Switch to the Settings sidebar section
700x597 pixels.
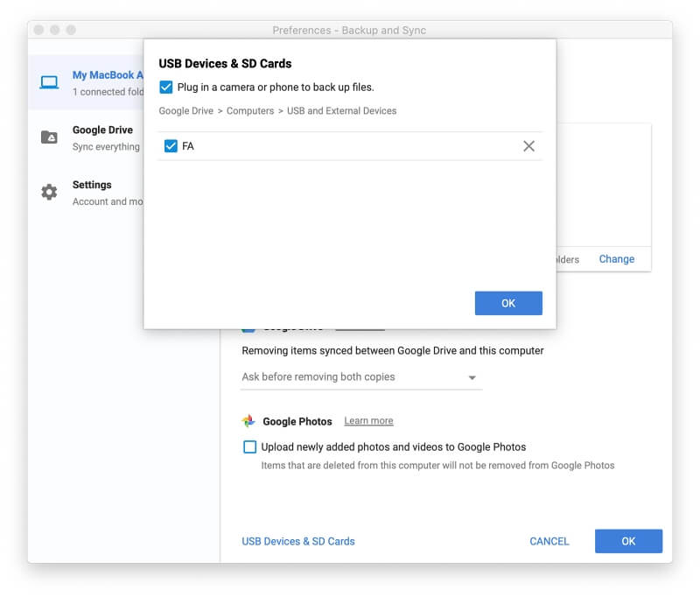86,193
